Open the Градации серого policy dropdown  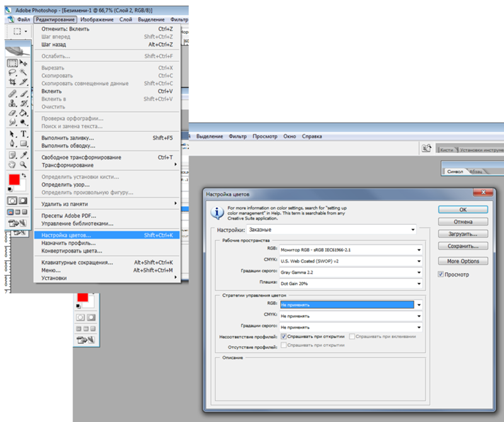coord(351,327)
